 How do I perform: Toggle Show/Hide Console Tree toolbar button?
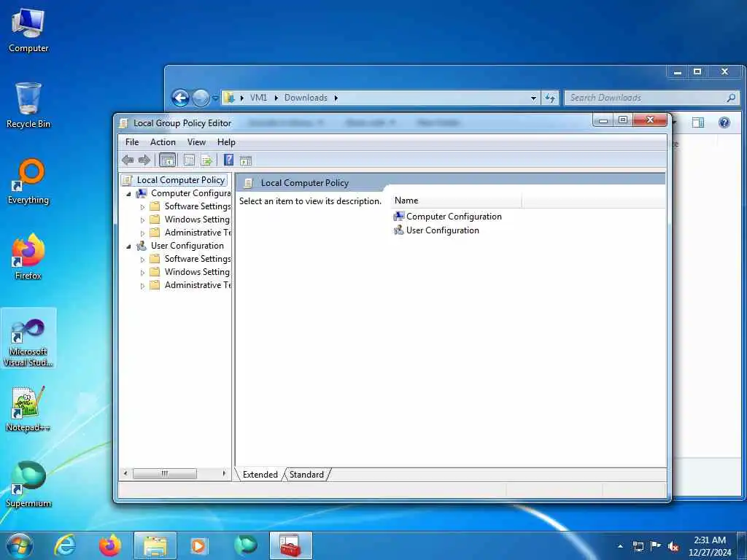167,160
